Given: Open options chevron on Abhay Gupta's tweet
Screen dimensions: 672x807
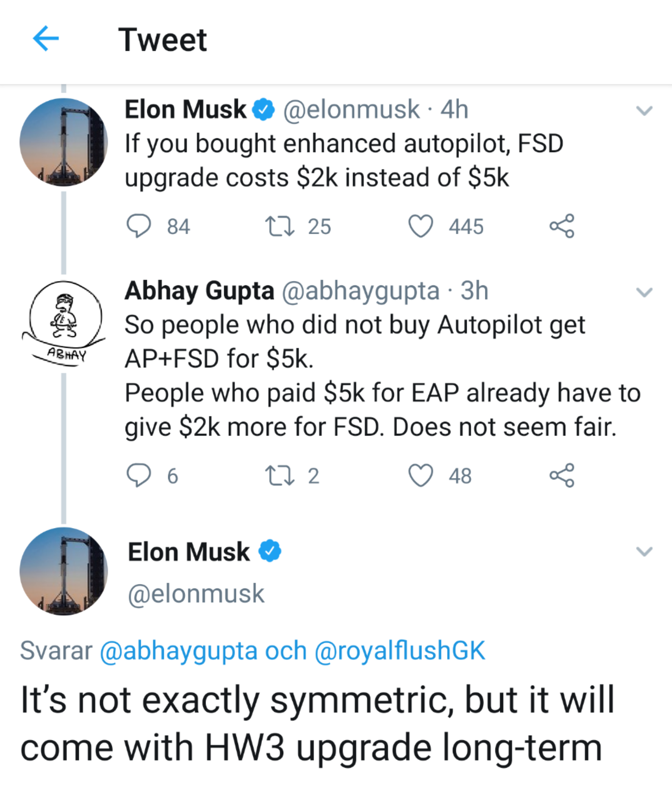Looking at the screenshot, I should 644,292.
